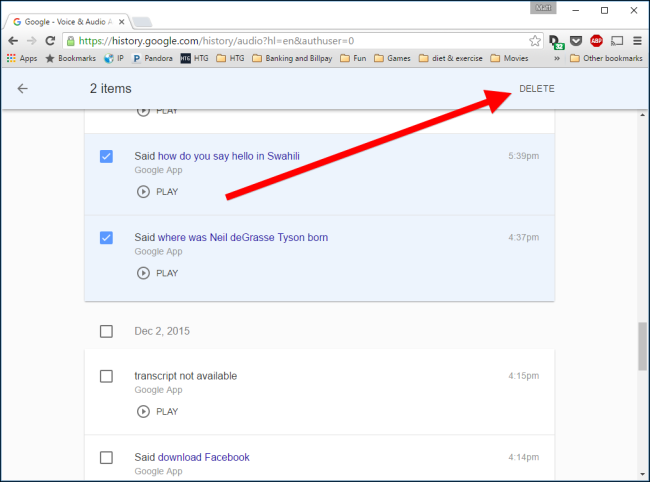Open the Pocket extension icon
650x482 pixels.
tap(576, 41)
